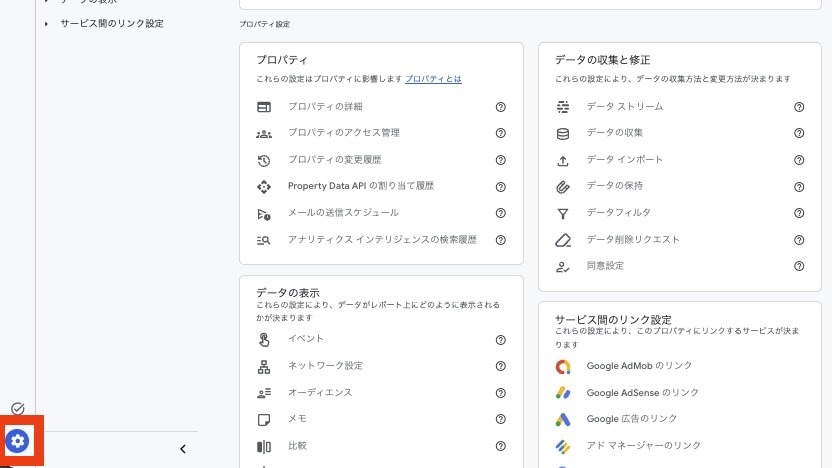Show help for データの保持
This screenshot has width=832, height=468.
[x=799, y=187]
